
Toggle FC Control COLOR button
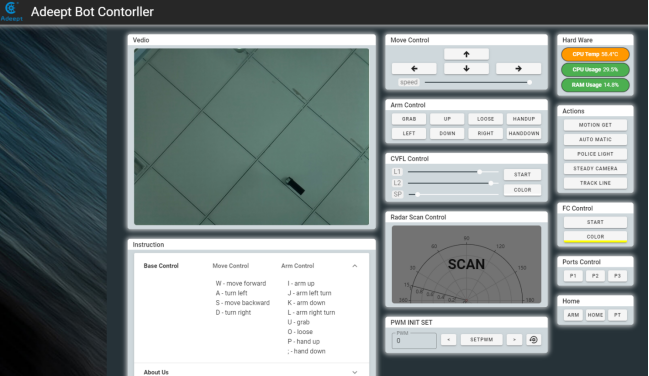(x=595, y=236)
